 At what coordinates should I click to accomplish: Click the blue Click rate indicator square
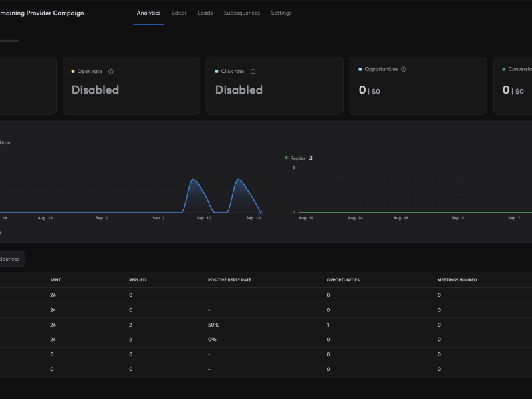[217, 72]
